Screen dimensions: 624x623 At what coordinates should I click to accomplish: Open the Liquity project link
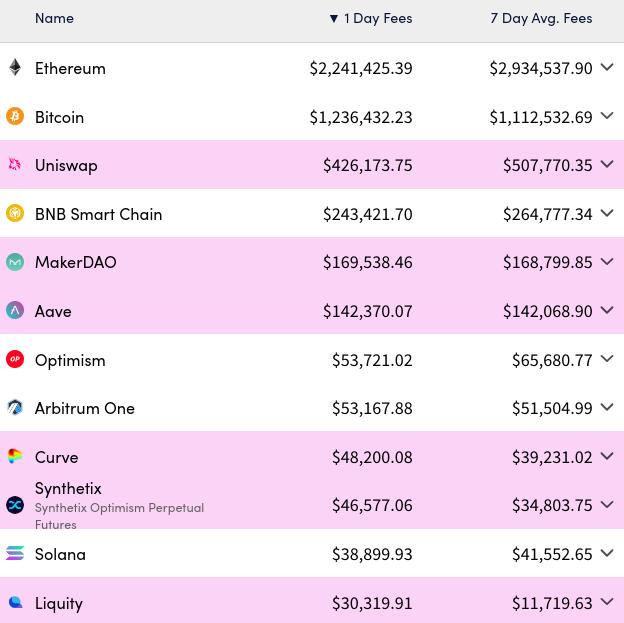click(x=59, y=603)
